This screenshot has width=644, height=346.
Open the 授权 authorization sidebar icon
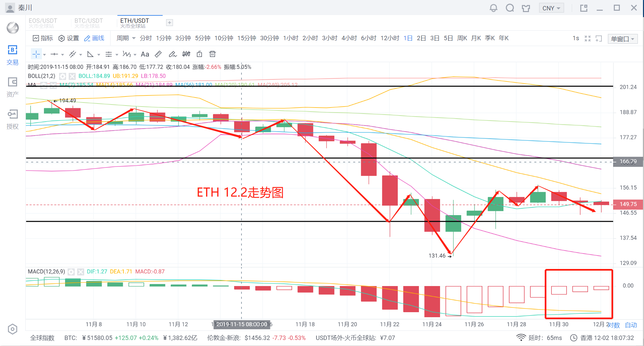[12, 120]
